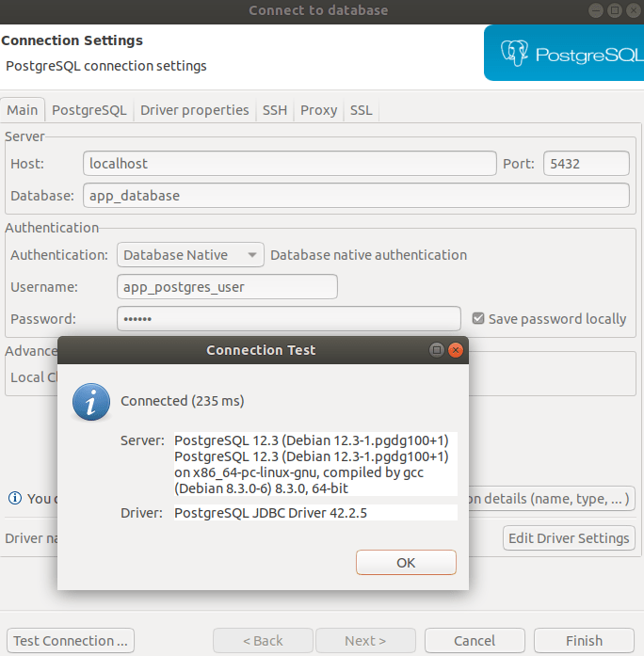The image size is (644, 656).
Task: Open the Proxy tab
Action: (318, 109)
